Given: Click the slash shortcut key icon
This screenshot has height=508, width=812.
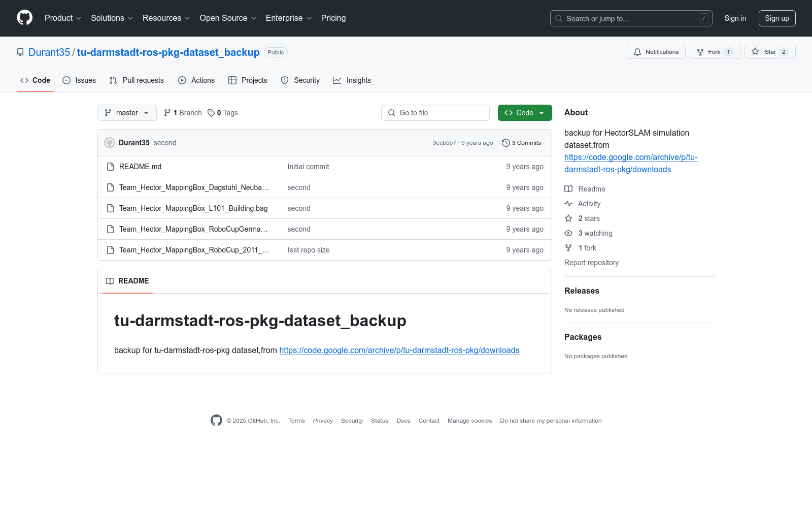Looking at the screenshot, I should pyautogui.click(x=703, y=18).
